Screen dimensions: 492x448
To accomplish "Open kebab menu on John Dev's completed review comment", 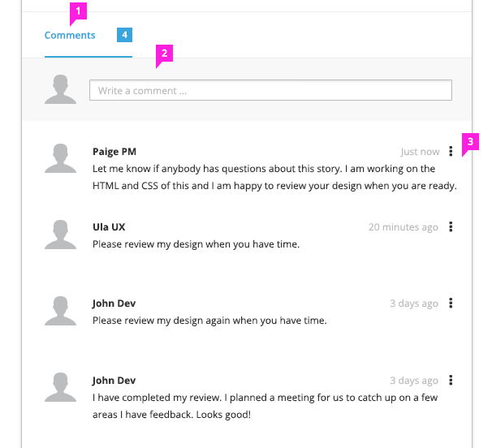I will pyautogui.click(x=451, y=380).
